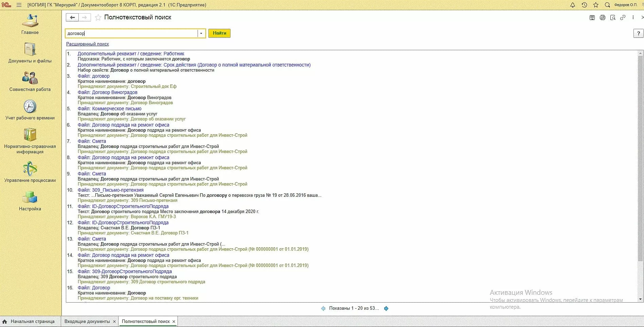Click 'Принадлежит документу: Вороков К.А. ГМУ19-3'
Image resolution: width=644 pixels, height=327 pixels.
(x=127, y=217)
